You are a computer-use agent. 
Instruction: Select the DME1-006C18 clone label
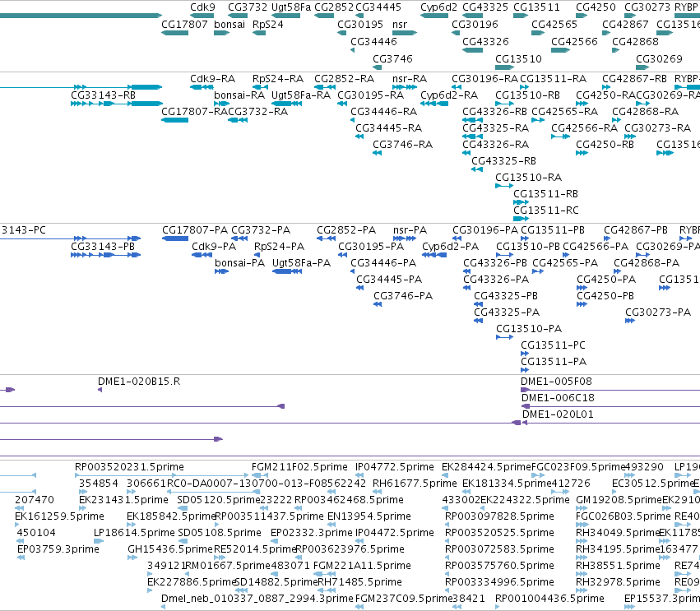point(558,398)
